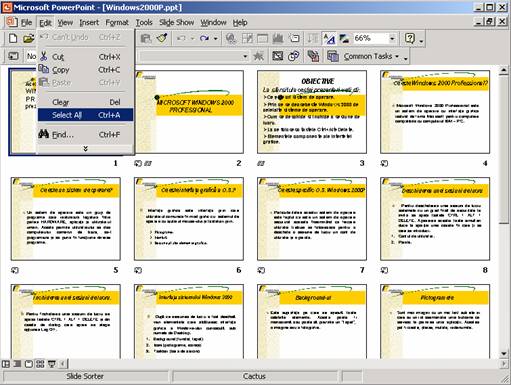Open the Rehearse Timings clock icon
This screenshot has height=385, width=511.
(293, 56)
